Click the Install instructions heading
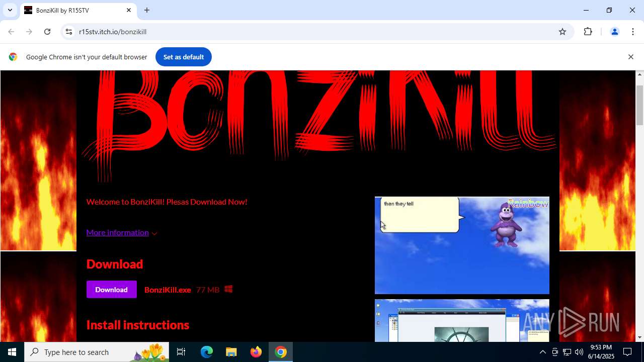The image size is (644, 362). coord(138,325)
